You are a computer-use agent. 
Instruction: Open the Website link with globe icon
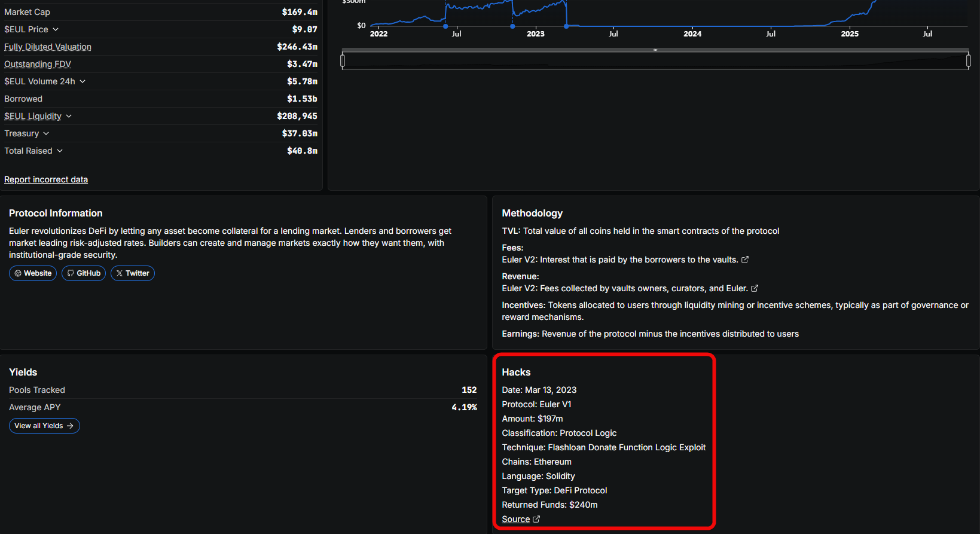[33, 273]
